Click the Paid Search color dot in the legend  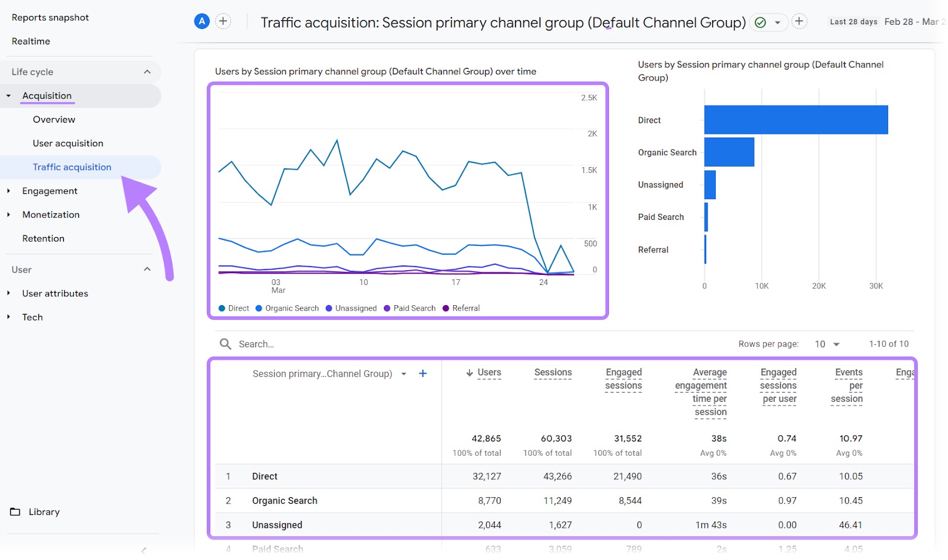(x=386, y=308)
